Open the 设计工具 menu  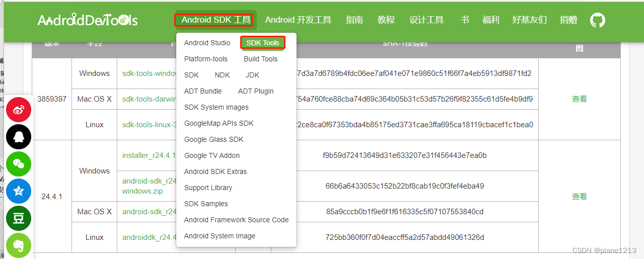tap(426, 20)
